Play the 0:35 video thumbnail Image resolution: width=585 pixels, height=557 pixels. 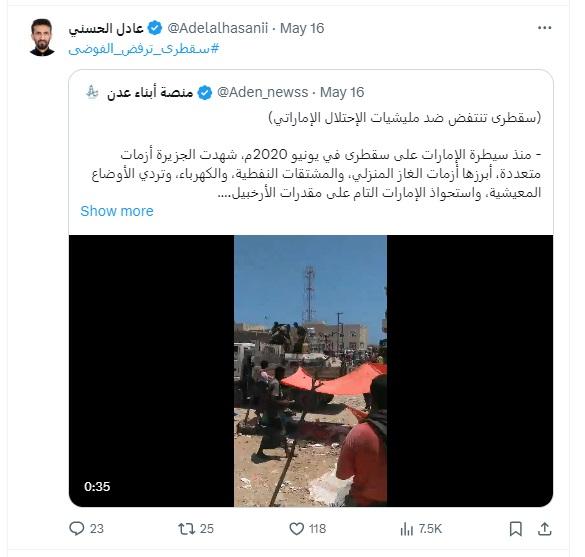click(x=310, y=370)
